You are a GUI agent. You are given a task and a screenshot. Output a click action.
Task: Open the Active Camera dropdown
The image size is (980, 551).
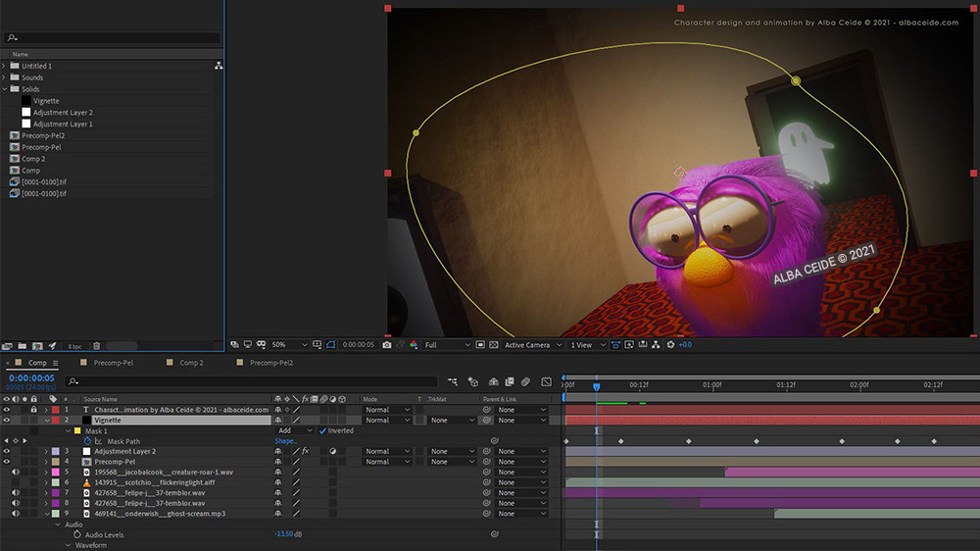click(x=532, y=344)
